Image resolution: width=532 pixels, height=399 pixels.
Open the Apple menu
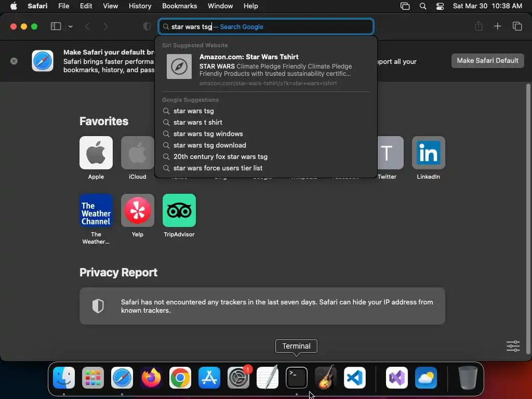pos(14,6)
